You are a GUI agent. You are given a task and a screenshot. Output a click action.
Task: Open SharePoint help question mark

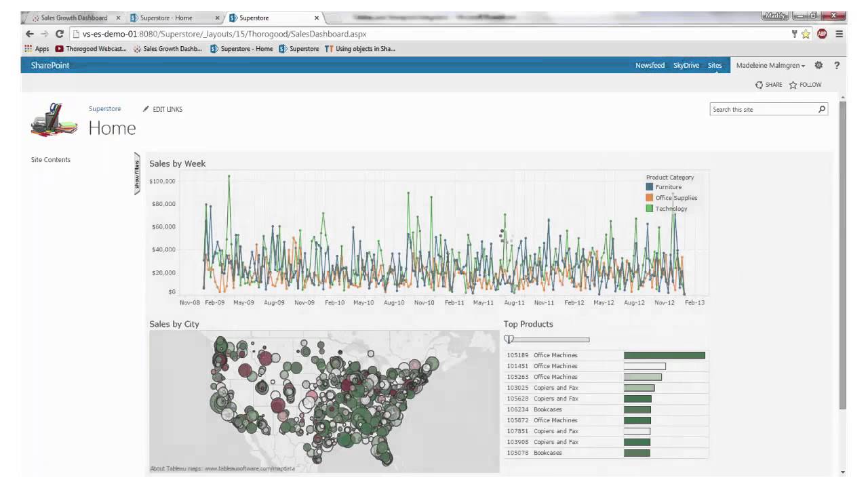pos(837,66)
